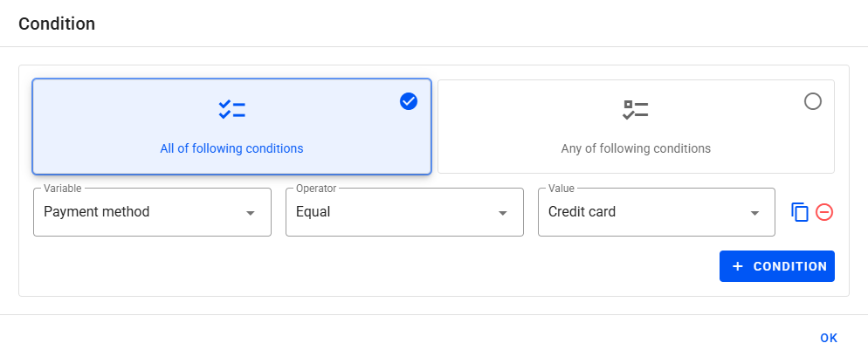868x357 pixels.
Task: Click the 'Any of following conditions' text
Action: coord(636,148)
